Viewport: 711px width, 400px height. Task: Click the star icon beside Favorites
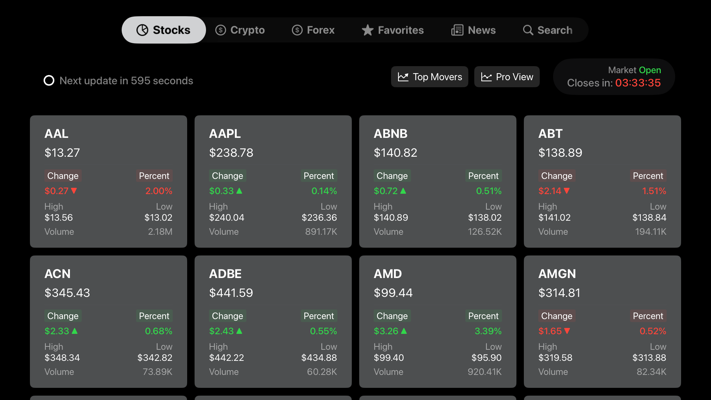point(367,30)
